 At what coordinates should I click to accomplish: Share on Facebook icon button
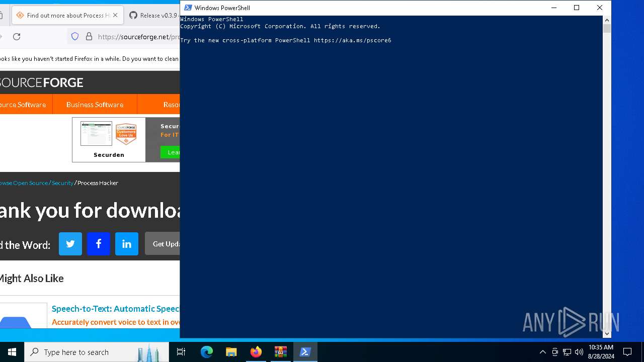point(99,243)
